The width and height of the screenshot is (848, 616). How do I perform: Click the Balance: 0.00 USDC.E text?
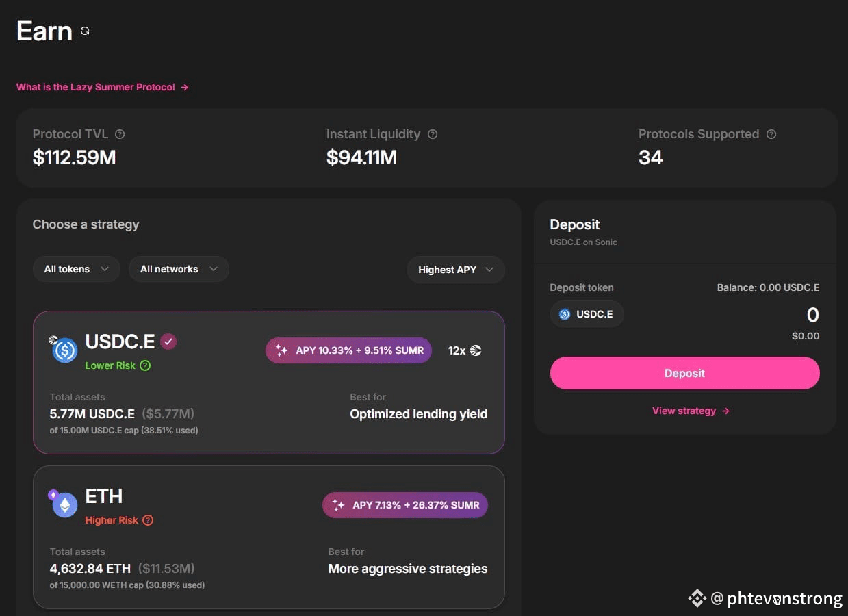tap(768, 287)
